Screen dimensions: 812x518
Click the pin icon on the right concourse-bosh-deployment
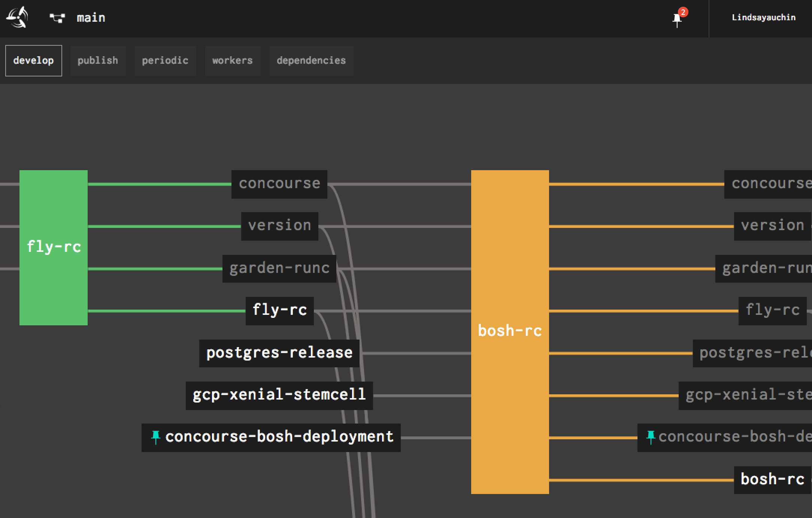pos(651,436)
